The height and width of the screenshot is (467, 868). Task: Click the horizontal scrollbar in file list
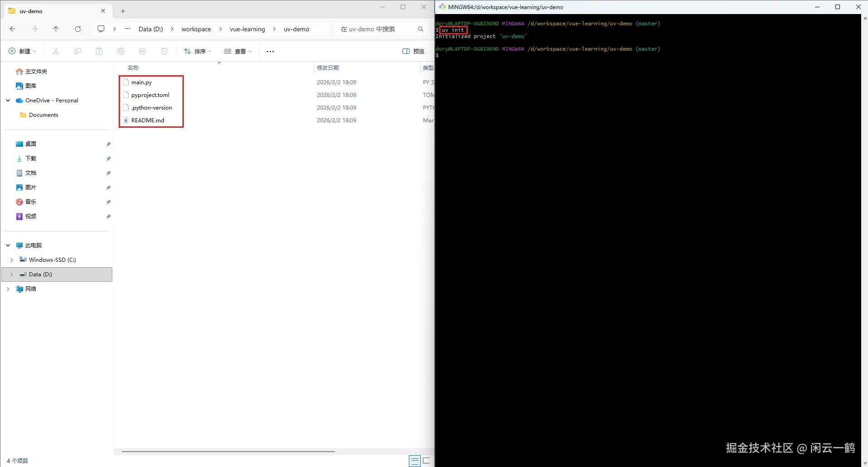coord(228,452)
